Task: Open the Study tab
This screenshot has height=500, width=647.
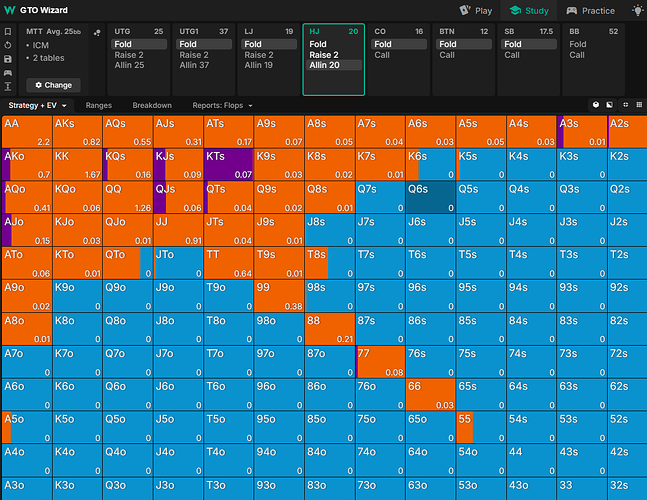Action: pos(529,11)
